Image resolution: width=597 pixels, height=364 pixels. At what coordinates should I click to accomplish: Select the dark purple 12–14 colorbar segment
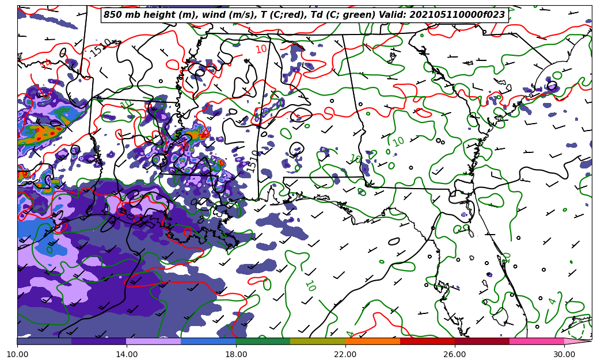point(99,341)
